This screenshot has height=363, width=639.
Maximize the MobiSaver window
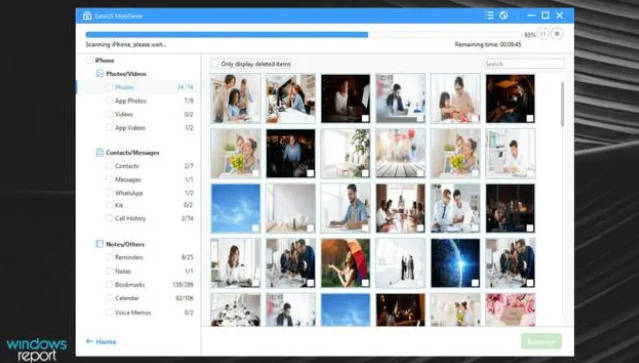tap(545, 15)
